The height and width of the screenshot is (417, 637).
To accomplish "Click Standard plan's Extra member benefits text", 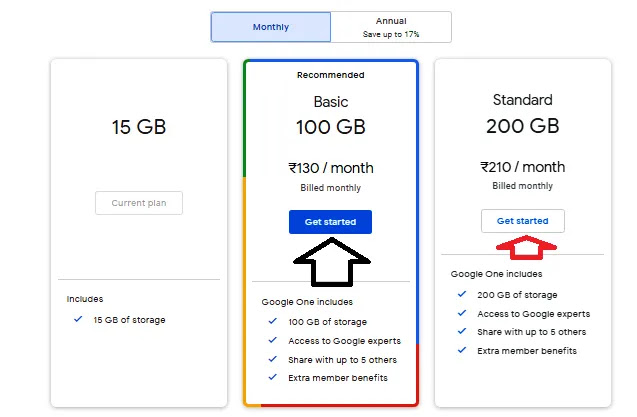I will tap(527, 351).
